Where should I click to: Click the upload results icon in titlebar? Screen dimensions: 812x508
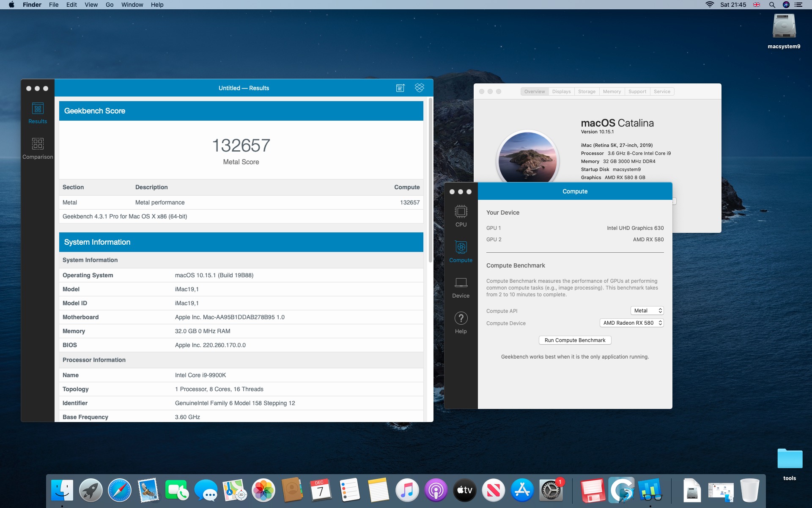coord(400,88)
